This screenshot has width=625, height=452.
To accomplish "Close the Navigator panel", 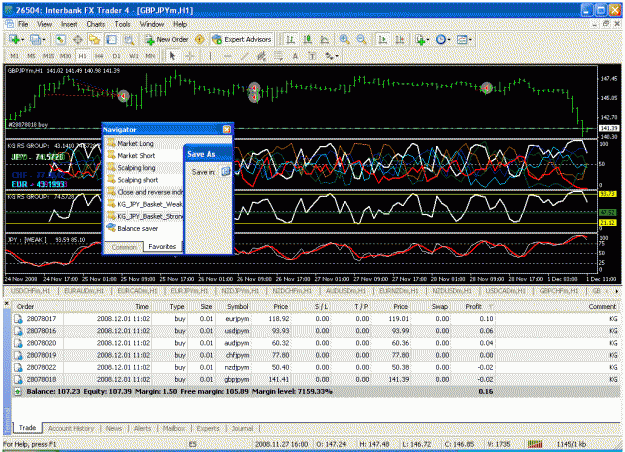I will click(227, 130).
